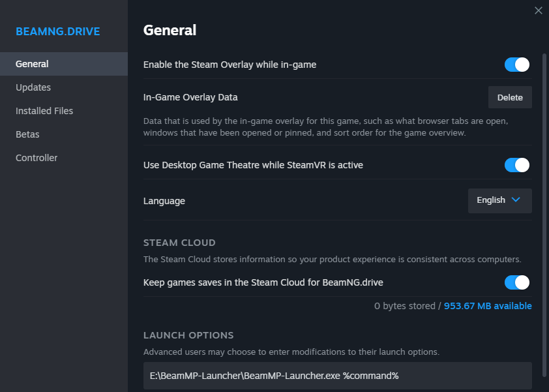Close the BeamNG.drive properties window
This screenshot has width=549, height=392.
click(x=538, y=10)
